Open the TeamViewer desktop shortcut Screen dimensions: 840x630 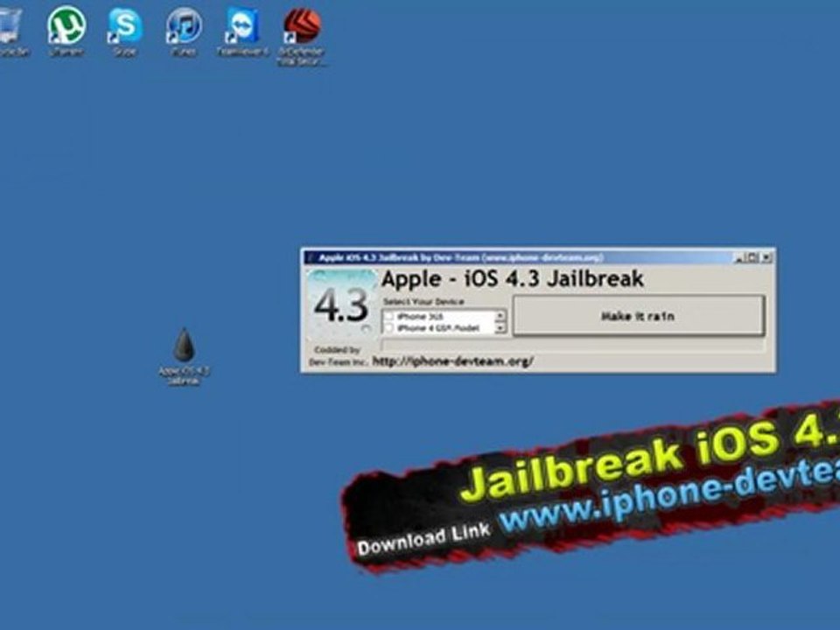click(242, 30)
